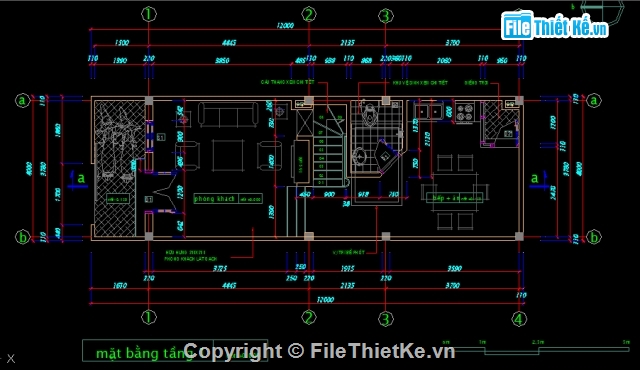Click the toilet symbol in the bathroom
The image size is (640, 370).
click(x=369, y=113)
